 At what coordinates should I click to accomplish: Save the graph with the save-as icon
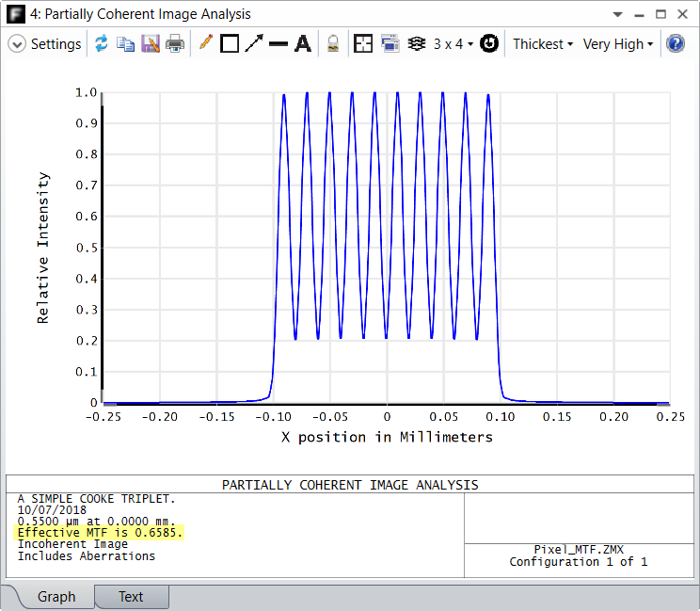point(151,43)
